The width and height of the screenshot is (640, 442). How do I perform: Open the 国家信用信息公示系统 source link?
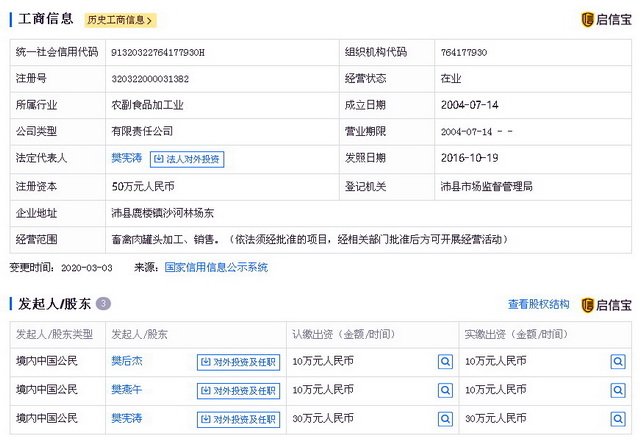(x=215, y=267)
